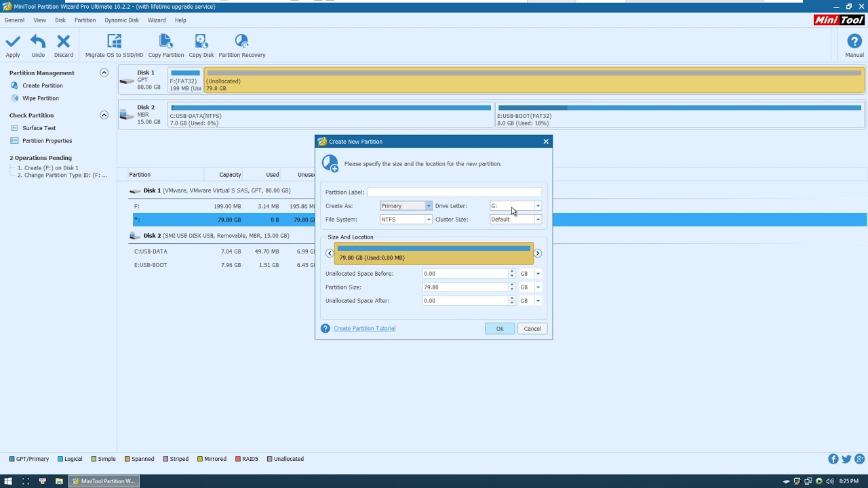Viewport: 868px width, 488px height.
Task: Discard pending operations via the X icon
Action: point(63,42)
